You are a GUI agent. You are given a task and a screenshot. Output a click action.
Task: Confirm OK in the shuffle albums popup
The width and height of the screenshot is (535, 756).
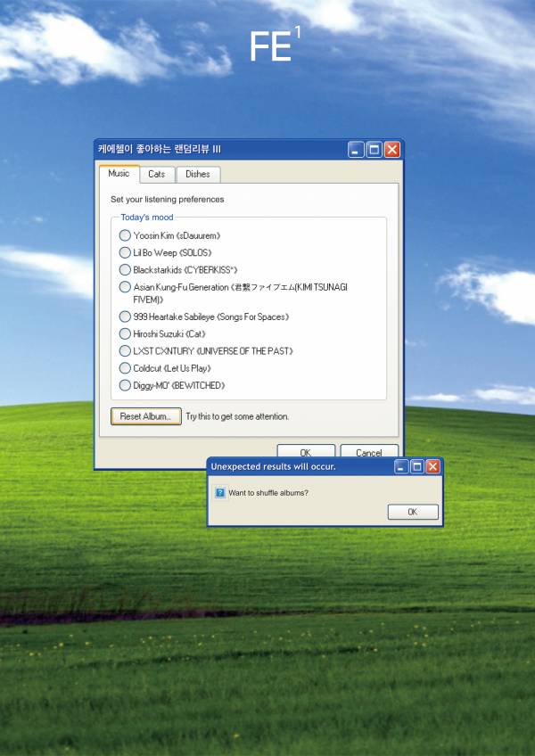click(x=413, y=512)
